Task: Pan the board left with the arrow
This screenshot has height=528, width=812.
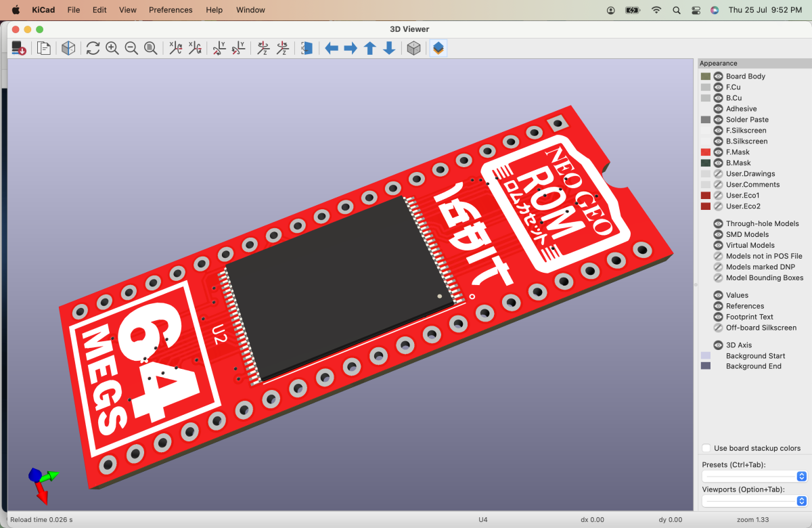Action: (x=332, y=48)
